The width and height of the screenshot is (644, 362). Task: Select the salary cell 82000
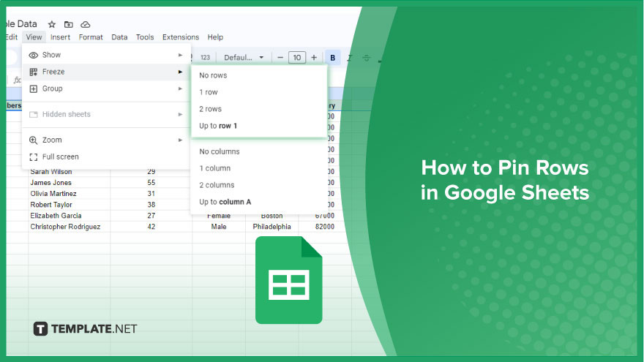pyautogui.click(x=324, y=227)
